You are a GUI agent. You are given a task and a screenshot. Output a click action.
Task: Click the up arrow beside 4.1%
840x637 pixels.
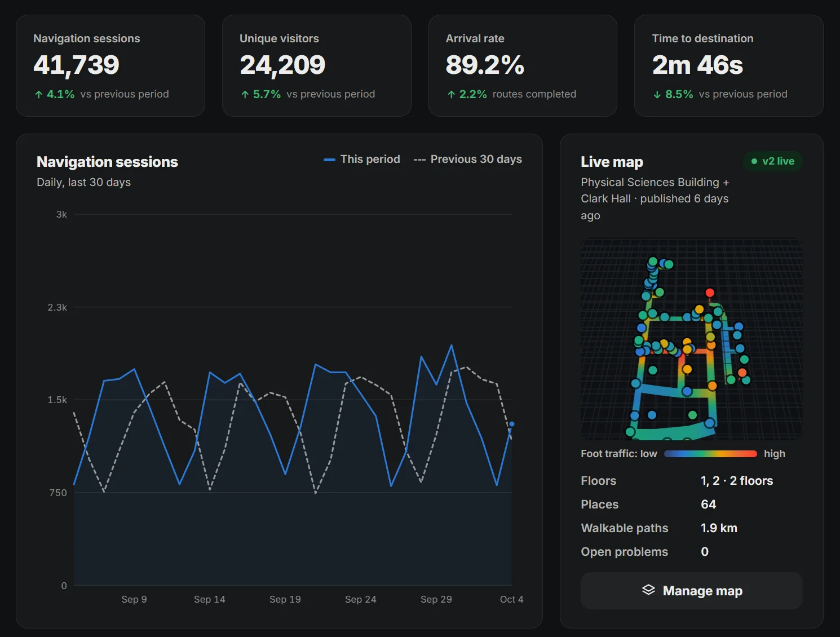coord(39,95)
